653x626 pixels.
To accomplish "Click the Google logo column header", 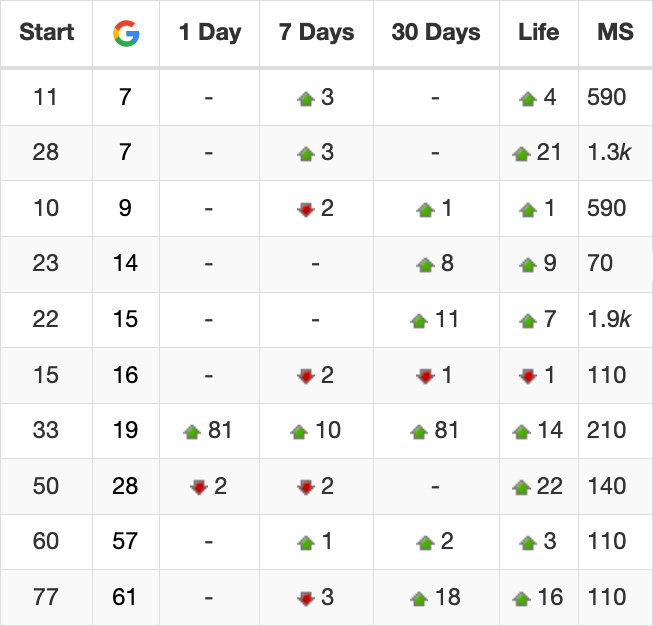I will pyautogui.click(x=126, y=33).
